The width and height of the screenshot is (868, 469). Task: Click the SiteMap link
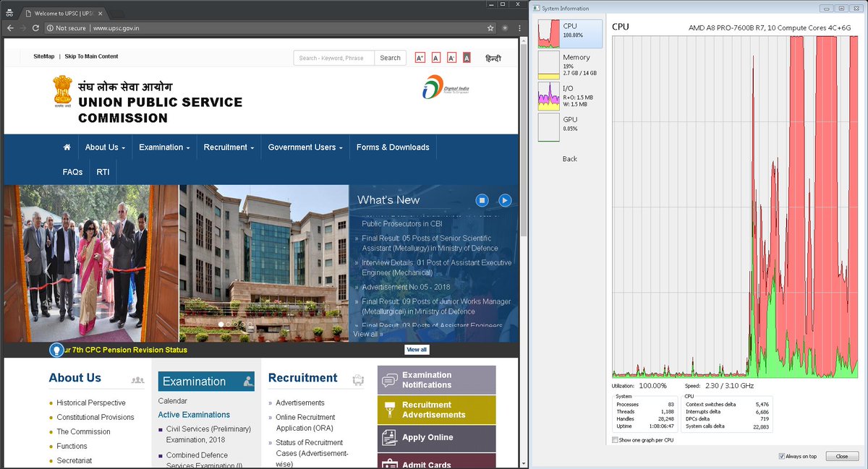[x=43, y=56]
